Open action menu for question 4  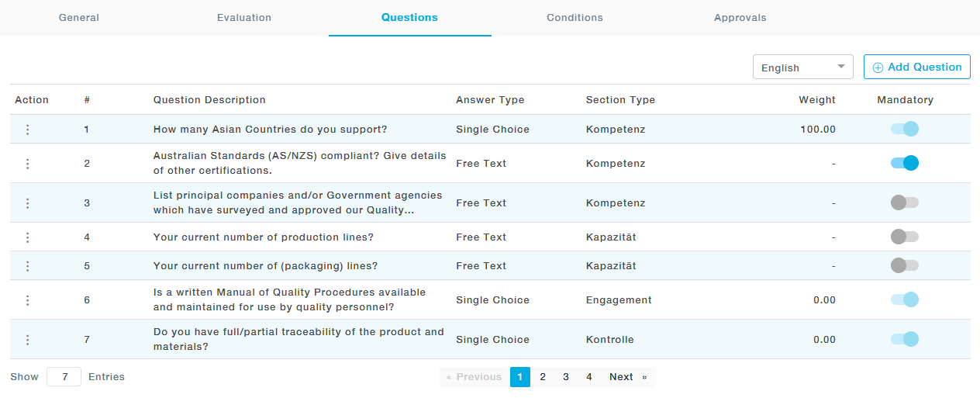tap(27, 237)
